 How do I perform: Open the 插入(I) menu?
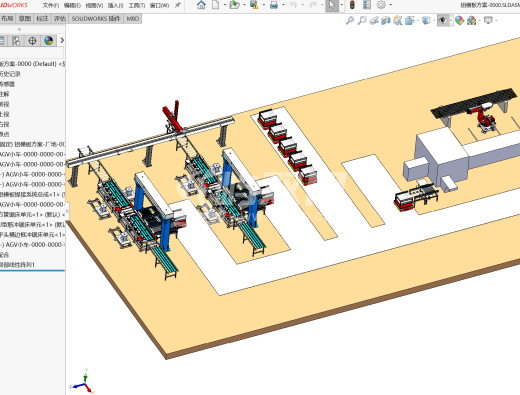click(x=115, y=5)
